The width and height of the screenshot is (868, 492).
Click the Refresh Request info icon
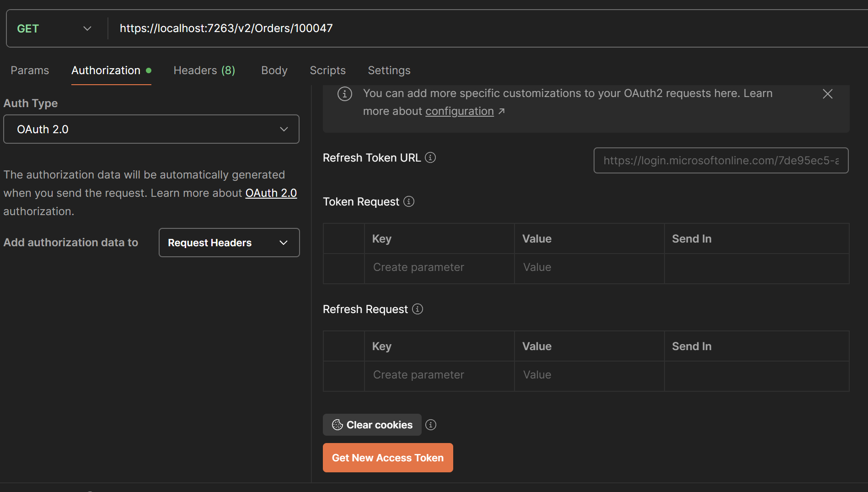(x=418, y=309)
